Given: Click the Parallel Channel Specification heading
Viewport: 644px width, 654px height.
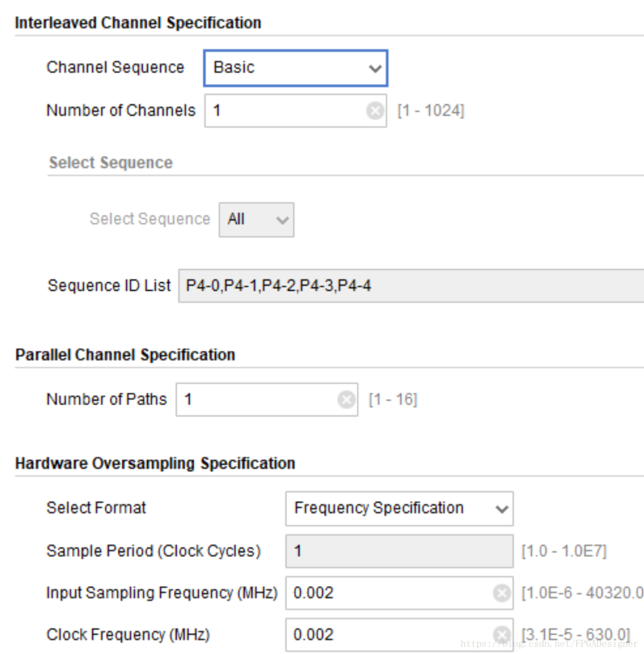Looking at the screenshot, I should 125,355.
